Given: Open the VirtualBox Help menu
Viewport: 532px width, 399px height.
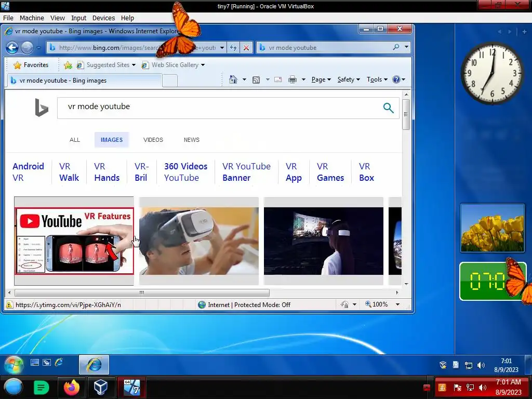Looking at the screenshot, I should [x=127, y=18].
